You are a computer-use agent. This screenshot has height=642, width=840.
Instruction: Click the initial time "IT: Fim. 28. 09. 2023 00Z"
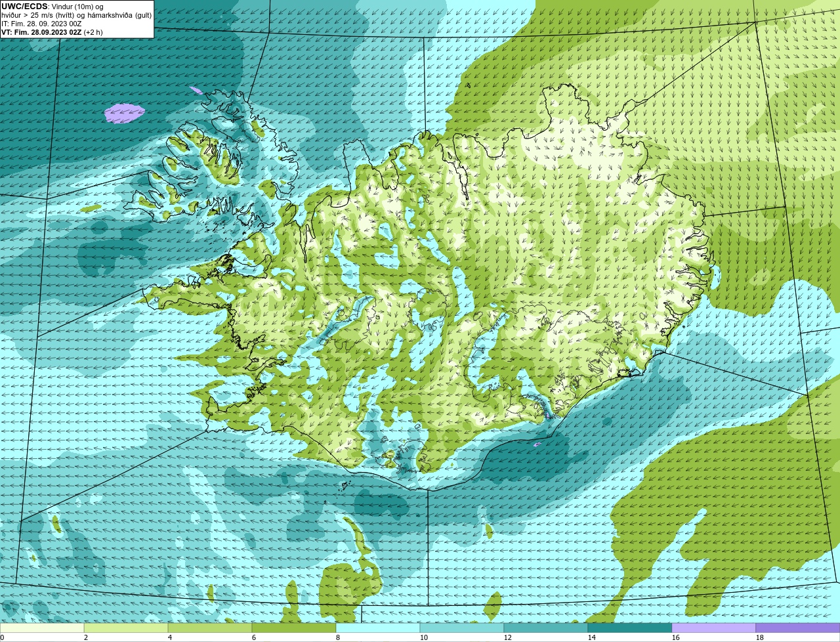click(x=42, y=24)
